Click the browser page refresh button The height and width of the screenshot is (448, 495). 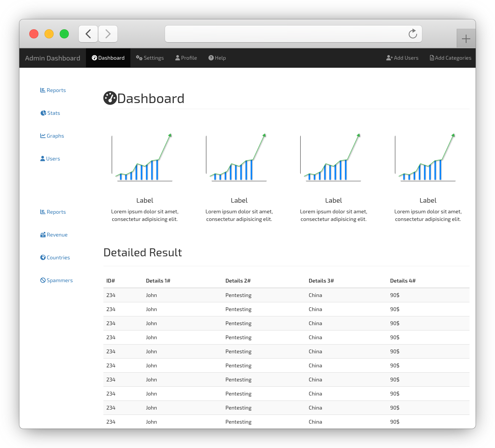pyautogui.click(x=413, y=34)
